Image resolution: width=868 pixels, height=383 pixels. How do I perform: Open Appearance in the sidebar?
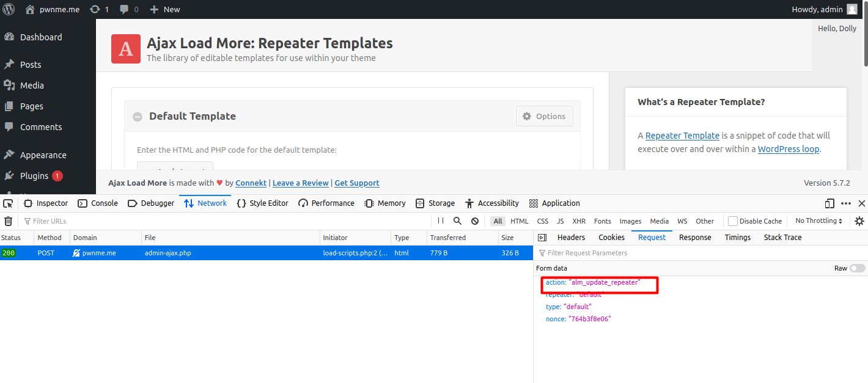43,155
